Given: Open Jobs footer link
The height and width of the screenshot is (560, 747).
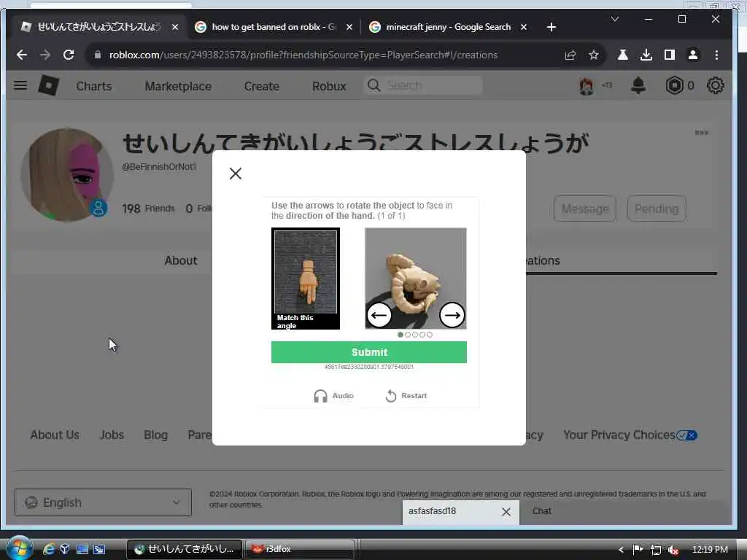Looking at the screenshot, I should [x=112, y=435].
